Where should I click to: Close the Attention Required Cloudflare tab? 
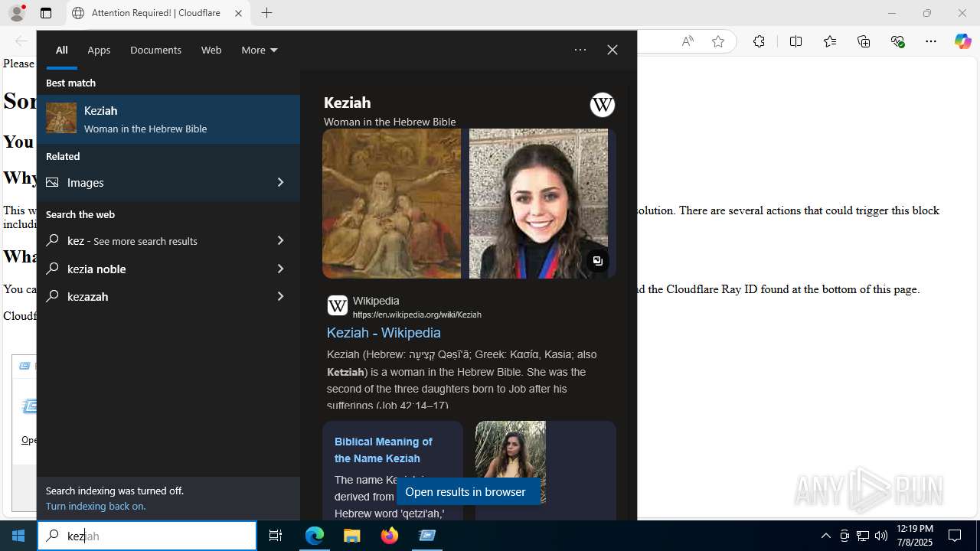238,13
